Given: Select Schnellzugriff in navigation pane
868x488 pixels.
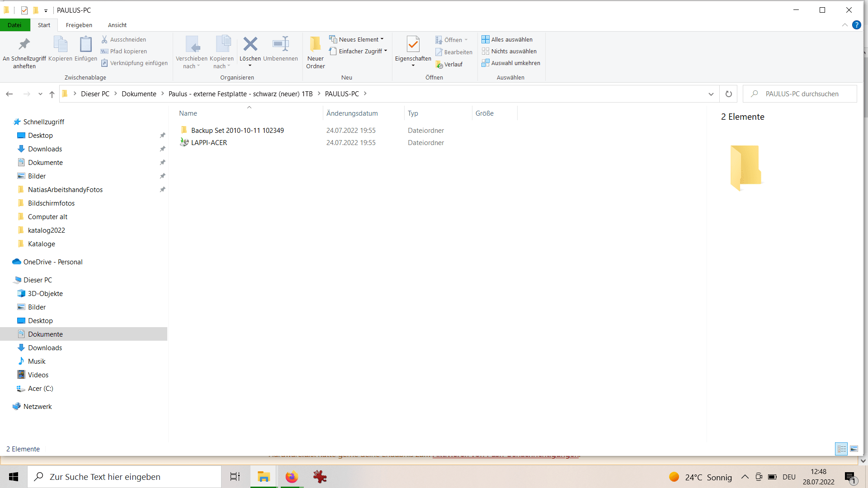Looking at the screenshot, I should (x=44, y=122).
